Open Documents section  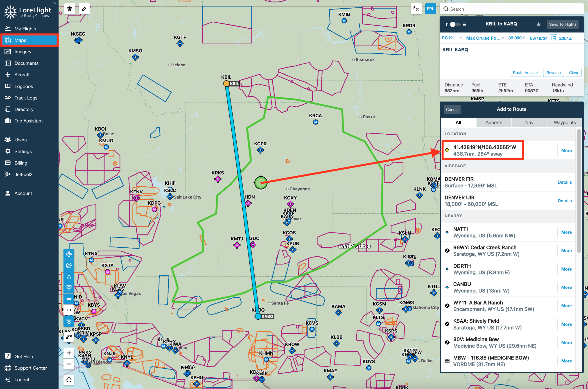click(29, 63)
